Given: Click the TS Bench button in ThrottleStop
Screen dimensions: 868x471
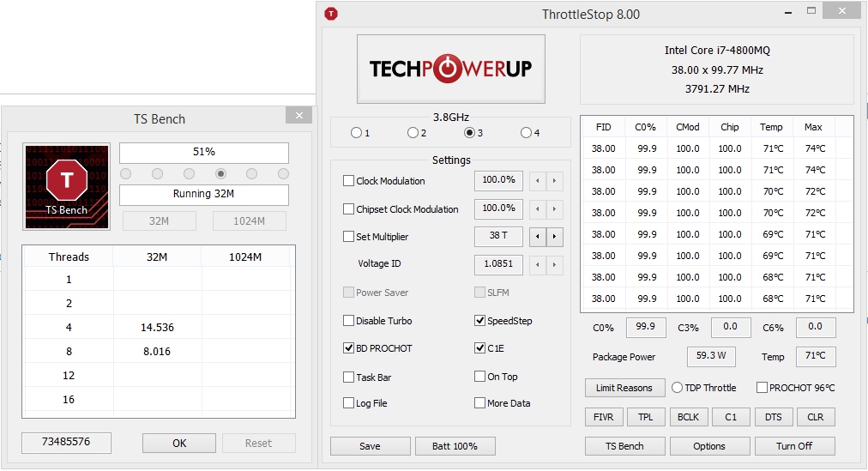Looking at the screenshot, I should [624, 446].
